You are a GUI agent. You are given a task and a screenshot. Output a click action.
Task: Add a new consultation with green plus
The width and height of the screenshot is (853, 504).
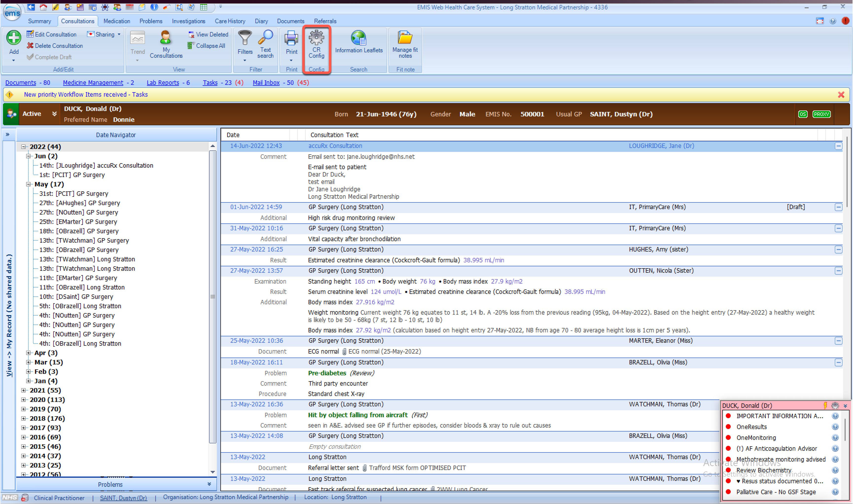[14, 38]
